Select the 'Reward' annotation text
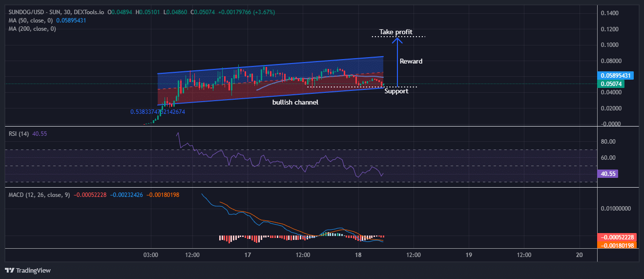This screenshot has width=644, height=279. click(411, 62)
